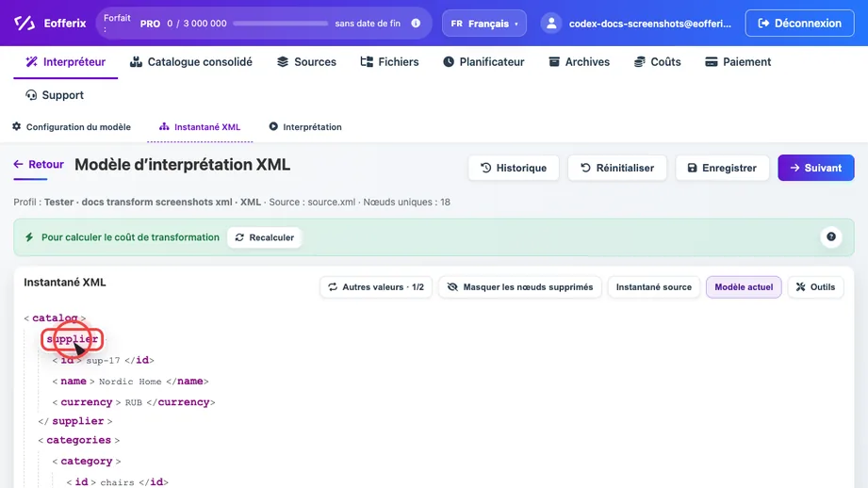The image size is (868, 488).
Task: Click the plan usage progress bar
Action: 281,24
